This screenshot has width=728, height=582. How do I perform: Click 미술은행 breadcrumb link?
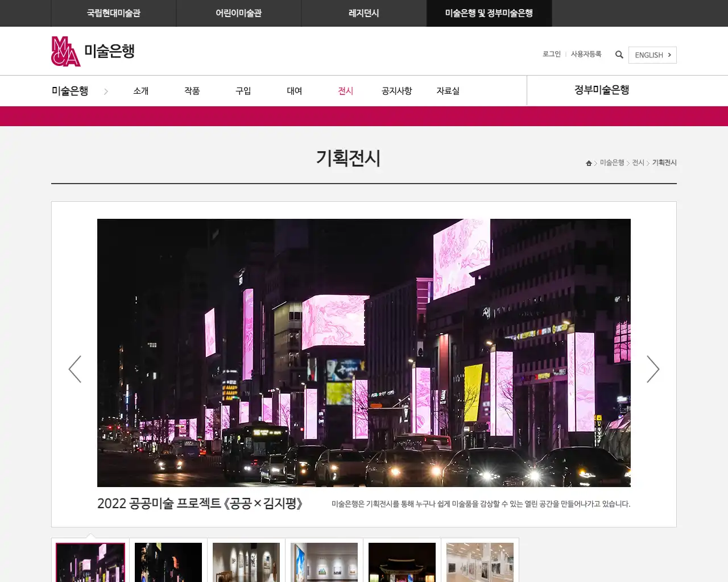[x=612, y=163]
